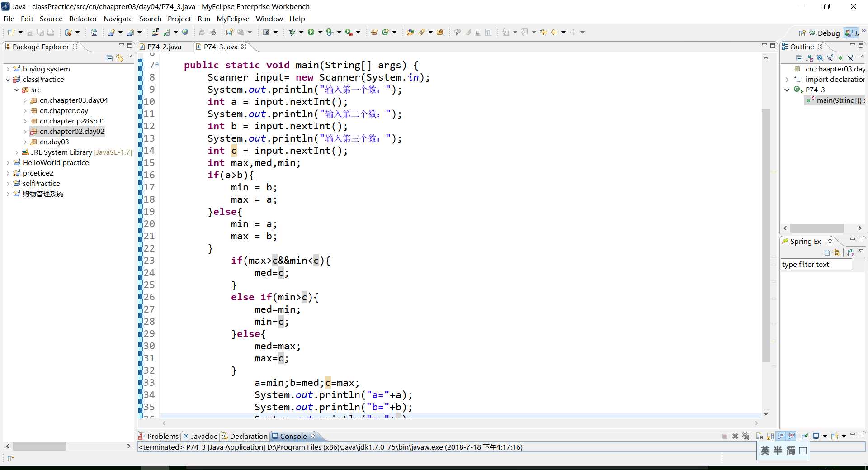This screenshot has height=470, width=868.
Task: Toggle Show Console on standard error
Action: (x=792, y=436)
